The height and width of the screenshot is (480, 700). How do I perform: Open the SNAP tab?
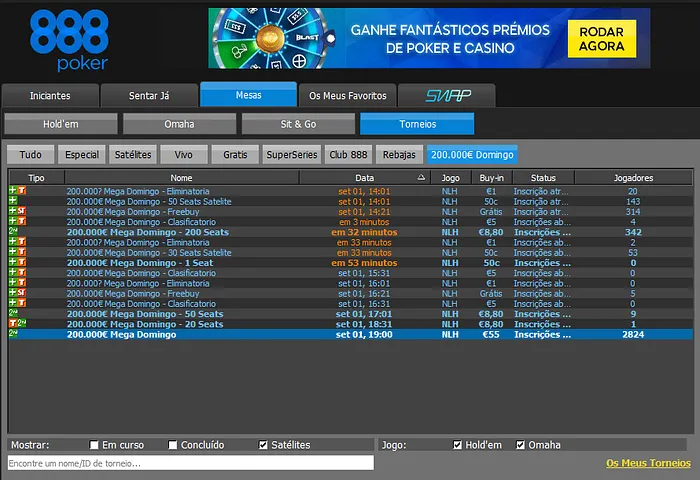[447, 96]
